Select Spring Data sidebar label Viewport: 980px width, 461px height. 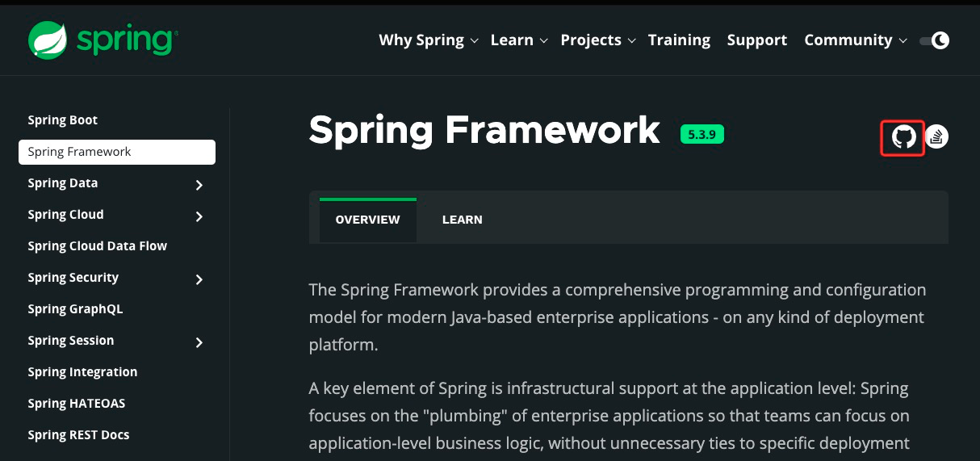(x=62, y=183)
